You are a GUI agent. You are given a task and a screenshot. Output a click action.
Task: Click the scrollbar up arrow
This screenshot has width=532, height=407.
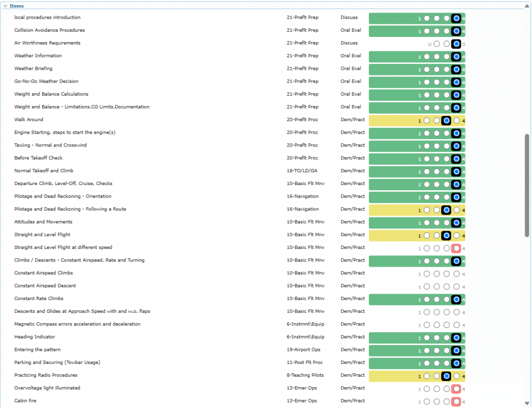(527, 6)
